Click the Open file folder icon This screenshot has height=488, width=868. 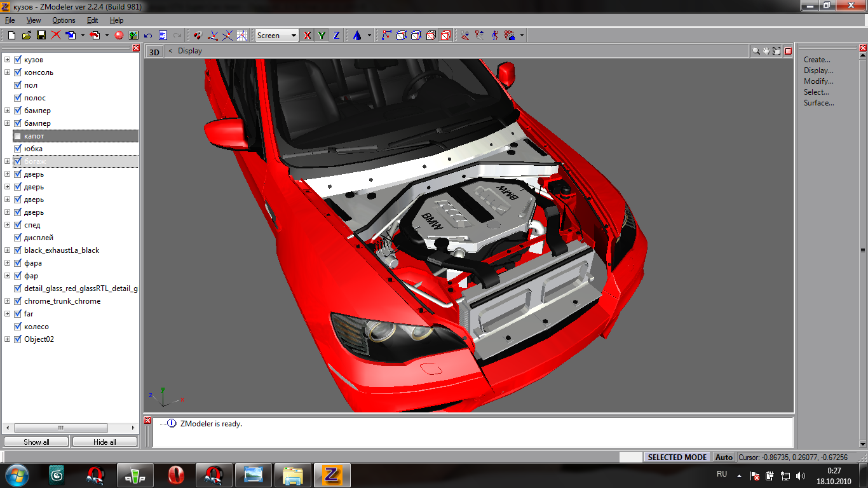(x=27, y=36)
